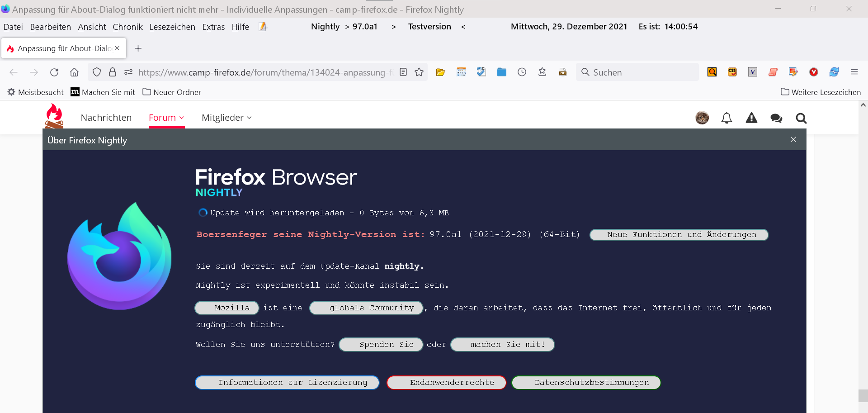
Task: Expand the Forum navigation dropdown
Action: [x=166, y=118]
